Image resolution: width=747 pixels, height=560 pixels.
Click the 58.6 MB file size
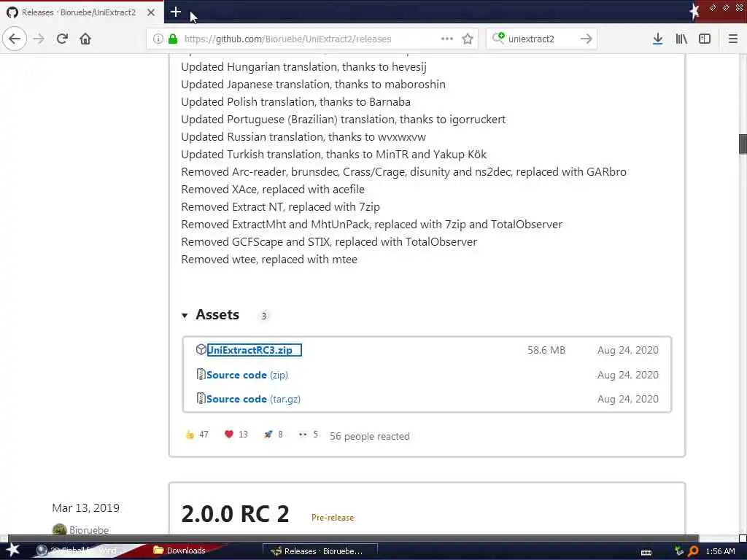pos(546,350)
